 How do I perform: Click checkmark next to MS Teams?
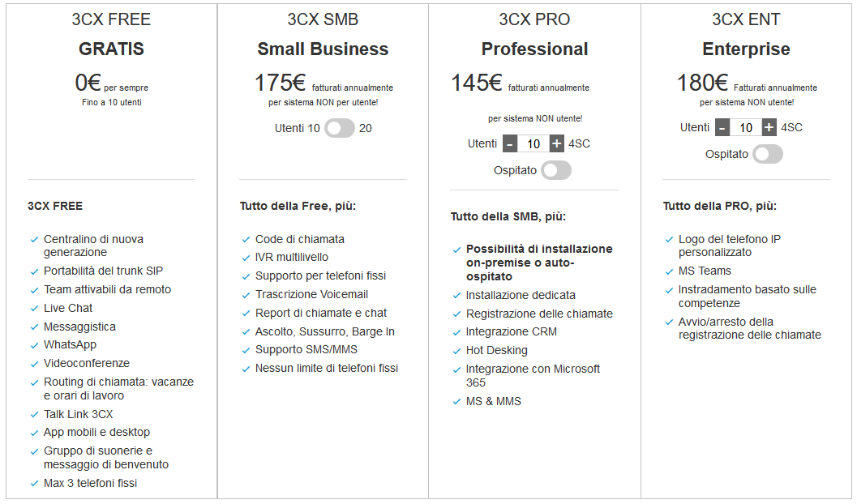coord(669,271)
